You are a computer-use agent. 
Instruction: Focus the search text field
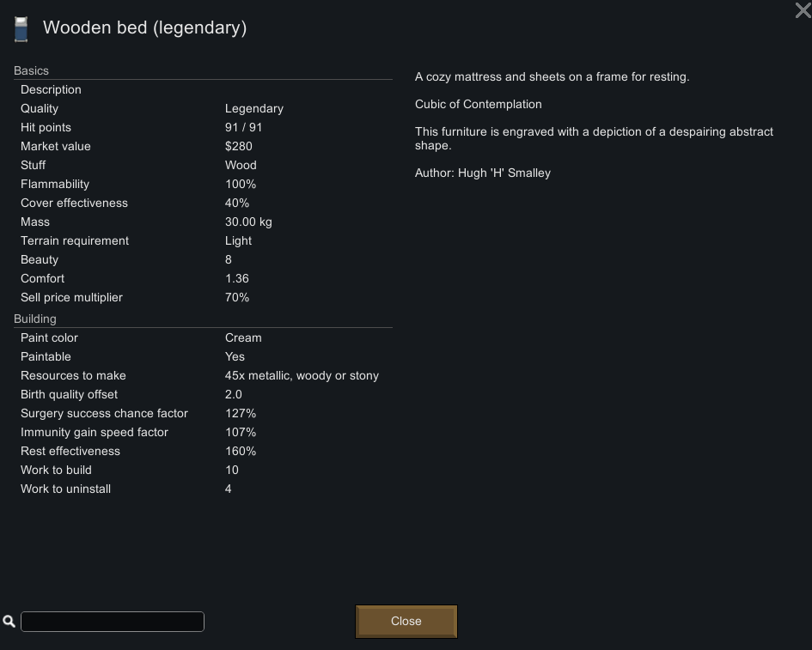point(113,621)
